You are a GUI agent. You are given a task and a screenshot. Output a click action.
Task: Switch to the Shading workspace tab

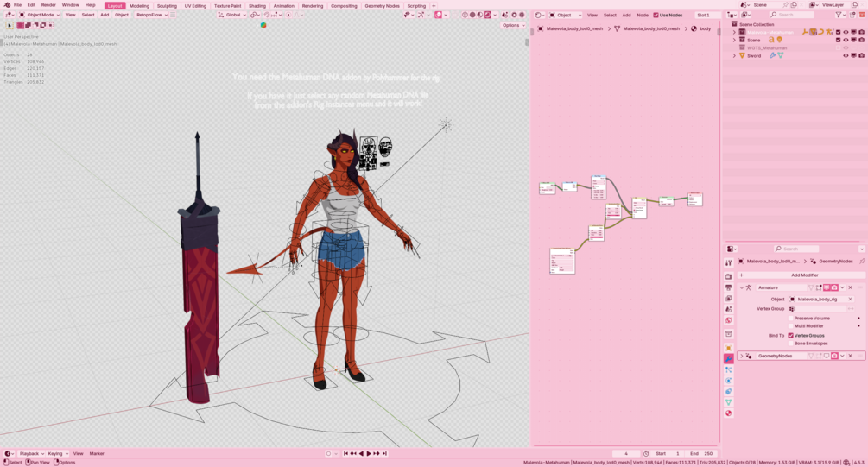tap(257, 5)
